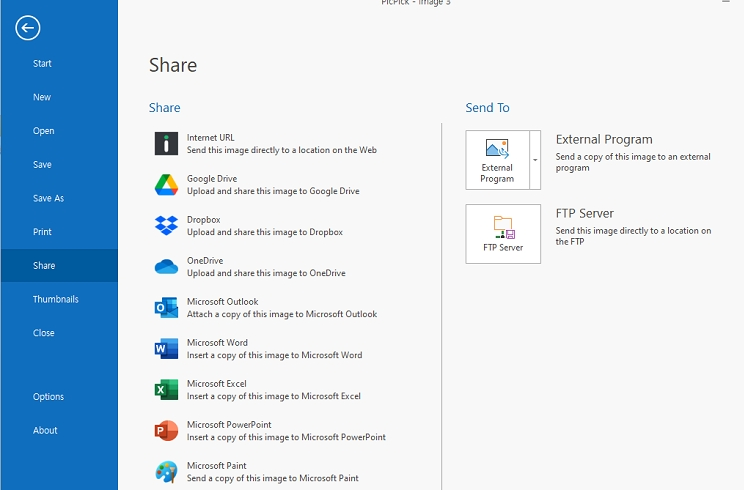Click the Dropbox logo icon
Image resolution: width=744 pixels, height=490 pixels.
click(x=167, y=225)
